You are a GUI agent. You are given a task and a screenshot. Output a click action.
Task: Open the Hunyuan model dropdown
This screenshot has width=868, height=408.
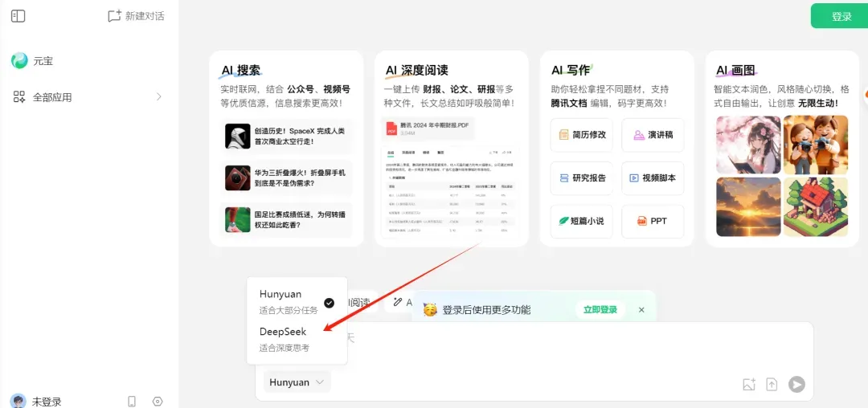297,382
